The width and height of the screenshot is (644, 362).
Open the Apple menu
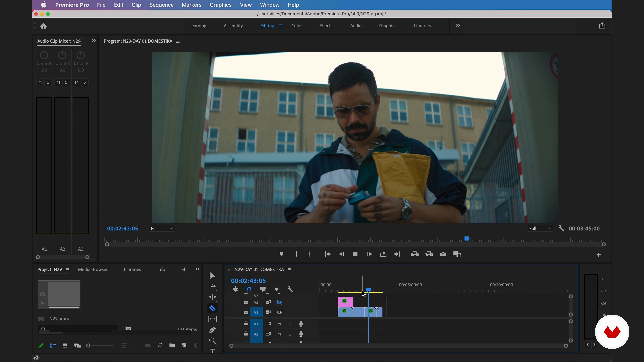43,5
